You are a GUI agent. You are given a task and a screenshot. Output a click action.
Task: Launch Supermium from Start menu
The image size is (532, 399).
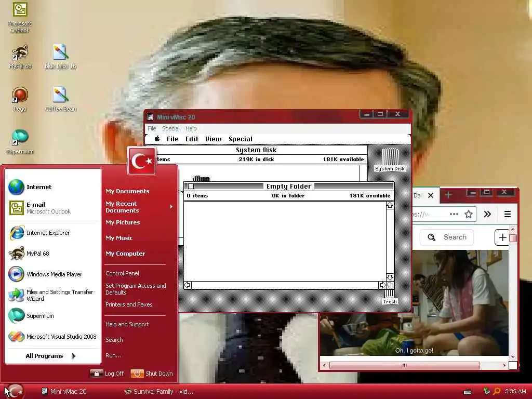[54, 316]
